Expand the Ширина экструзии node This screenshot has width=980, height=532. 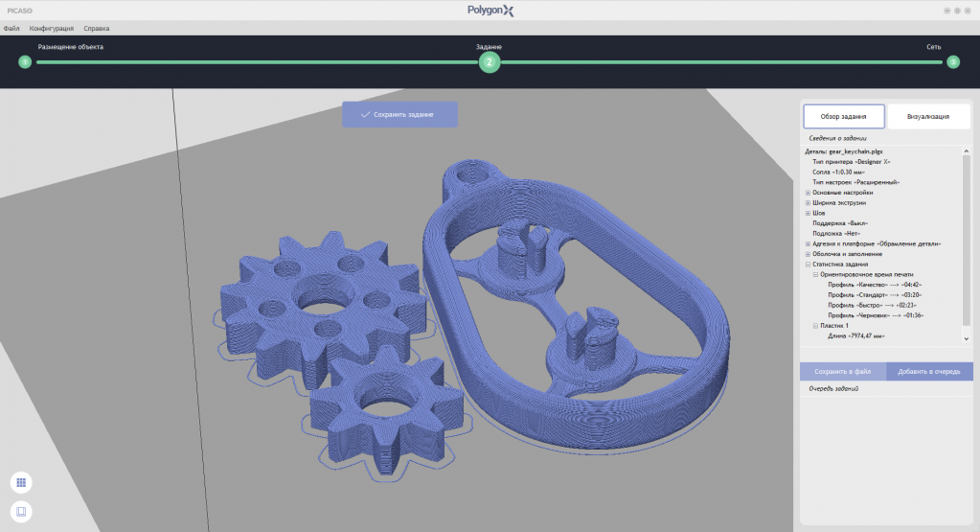pyautogui.click(x=808, y=203)
